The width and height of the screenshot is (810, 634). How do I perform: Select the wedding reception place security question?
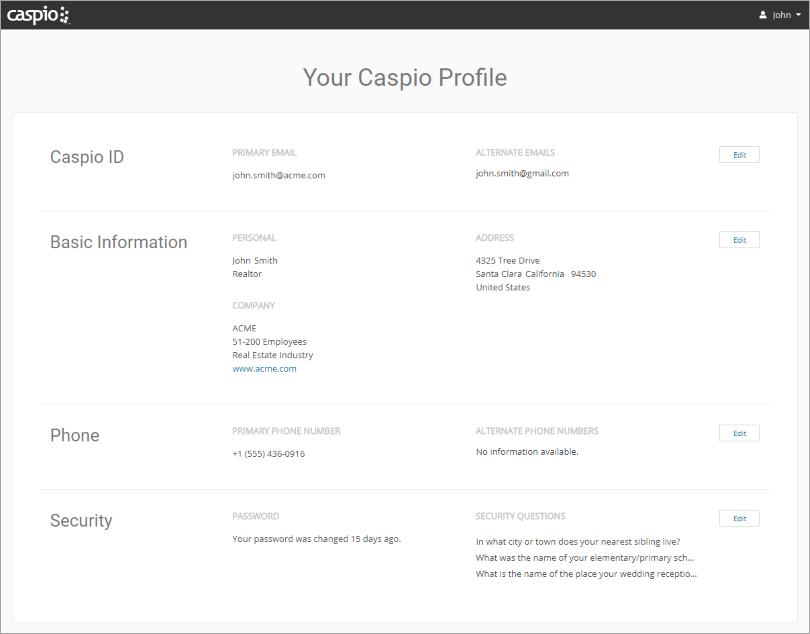click(x=586, y=574)
